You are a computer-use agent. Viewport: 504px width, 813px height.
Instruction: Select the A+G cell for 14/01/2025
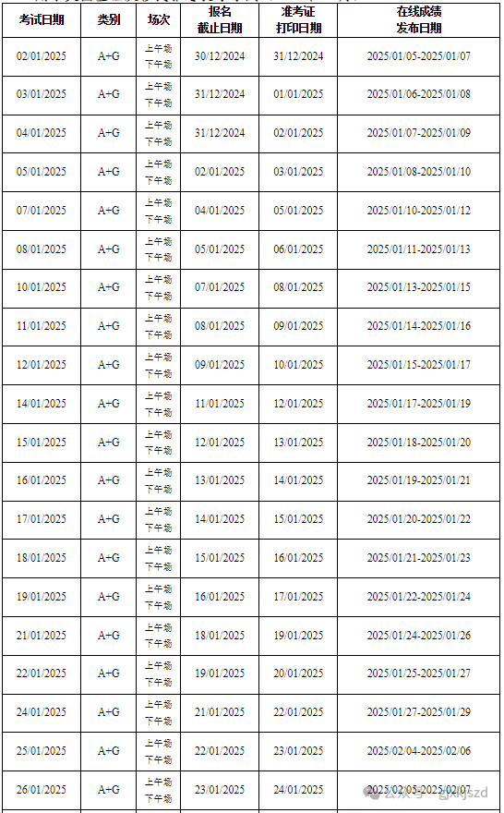[x=109, y=404]
